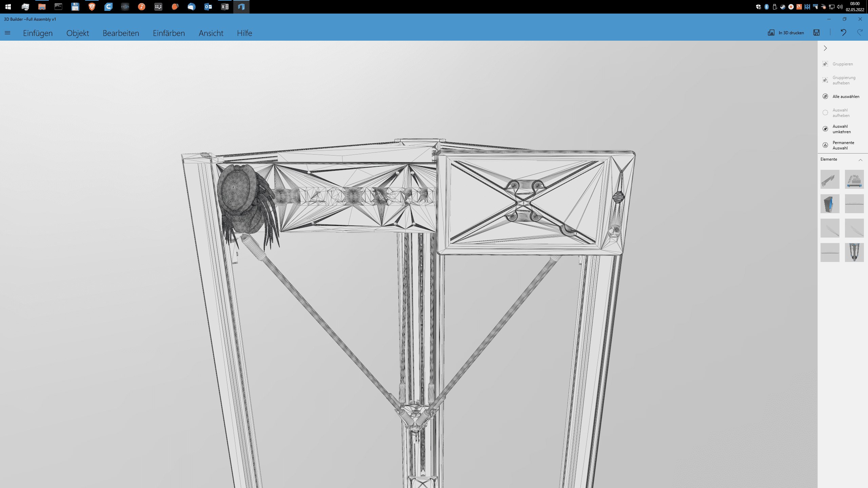The width and height of the screenshot is (868, 488).
Task: Click the Auswahl umkehren icon
Action: tap(825, 129)
